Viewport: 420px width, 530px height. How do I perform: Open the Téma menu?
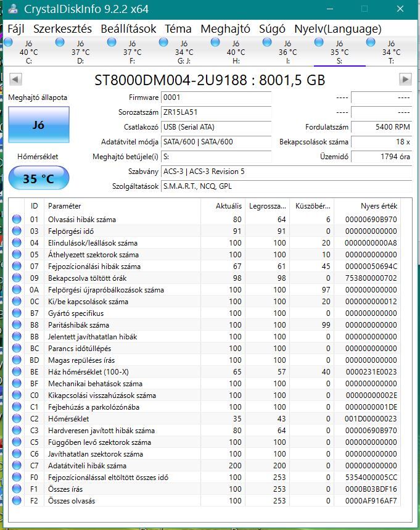(x=178, y=29)
